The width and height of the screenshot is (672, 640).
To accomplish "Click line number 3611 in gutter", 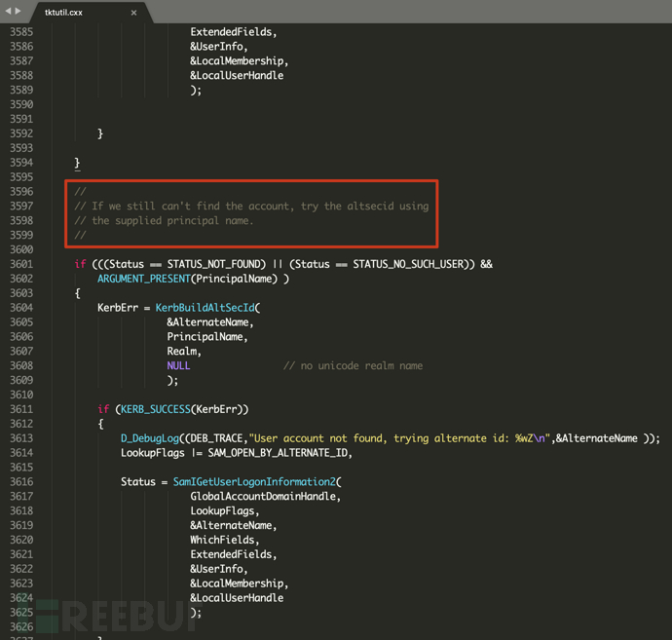I will 21,409.
